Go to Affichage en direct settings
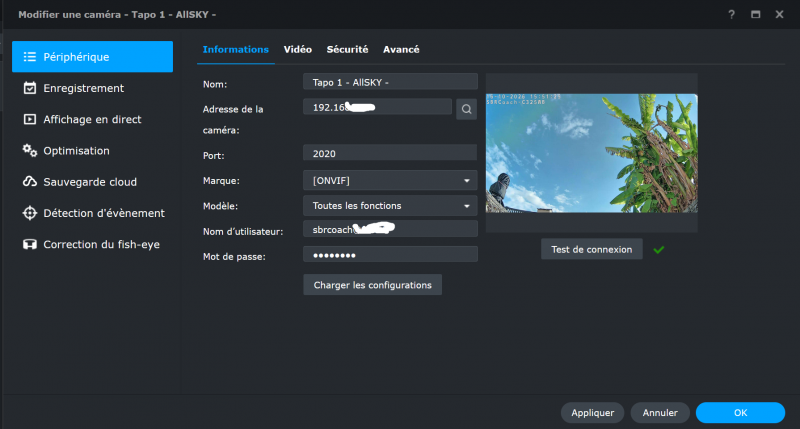The width and height of the screenshot is (800, 429). tap(92, 119)
